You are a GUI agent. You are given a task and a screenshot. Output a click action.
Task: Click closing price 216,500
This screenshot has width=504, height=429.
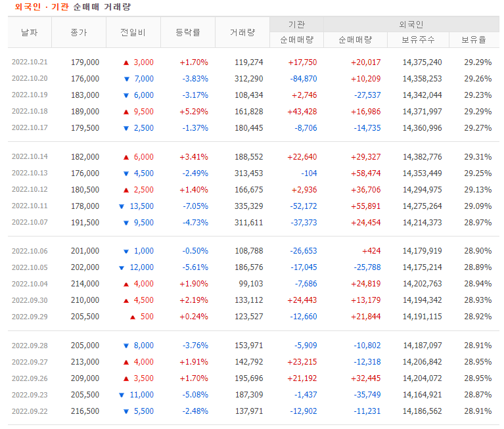pyautogui.click(x=85, y=411)
